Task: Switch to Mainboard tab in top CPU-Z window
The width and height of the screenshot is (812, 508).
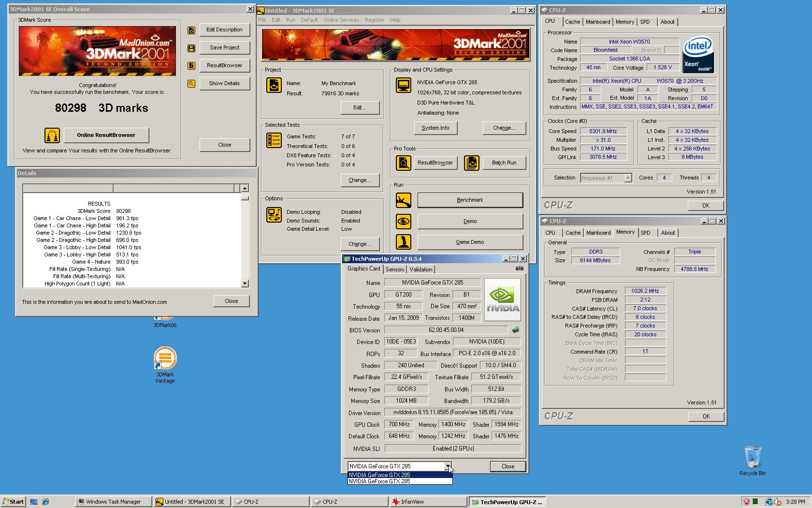Action: click(x=598, y=22)
